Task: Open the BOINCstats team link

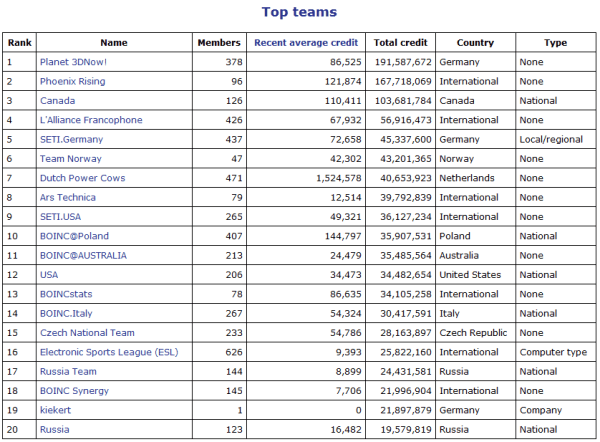Action: [x=66, y=294]
